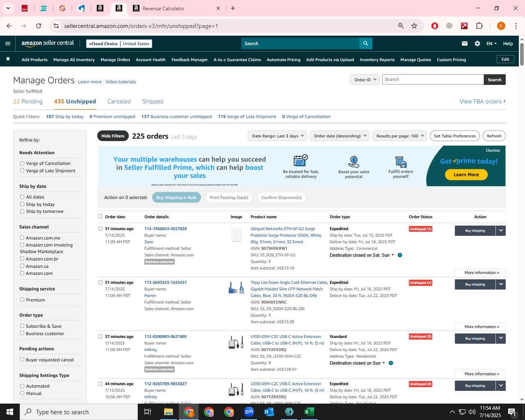This screenshot has height=420, width=525.
Task: Open Manage All Inventory menu item
Action: point(74,59)
